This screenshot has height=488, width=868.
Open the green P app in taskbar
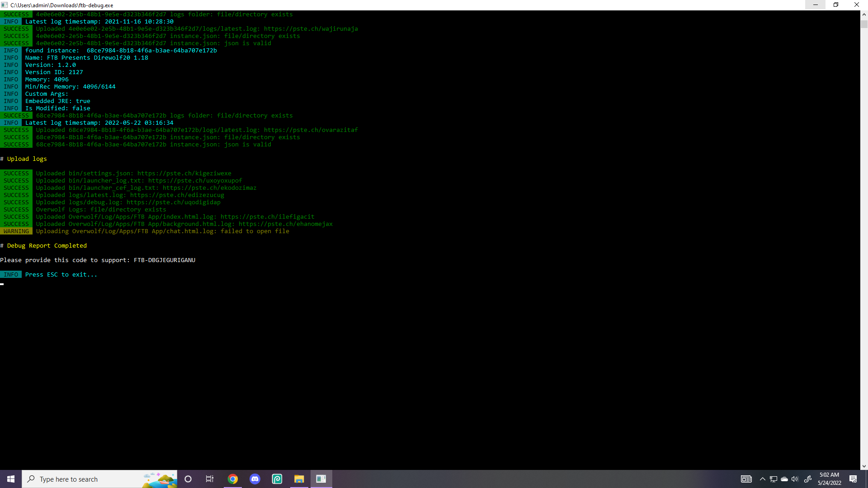[x=277, y=479]
